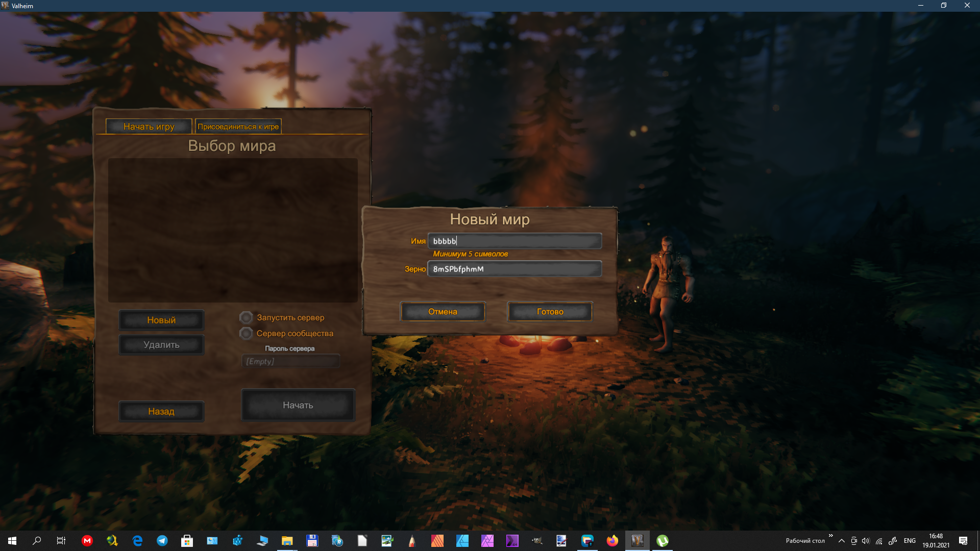Image resolution: width=980 pixels, height=551 pixels.
Task: Open Telegram from the taskbar
Action: click(x=162, y=541)
